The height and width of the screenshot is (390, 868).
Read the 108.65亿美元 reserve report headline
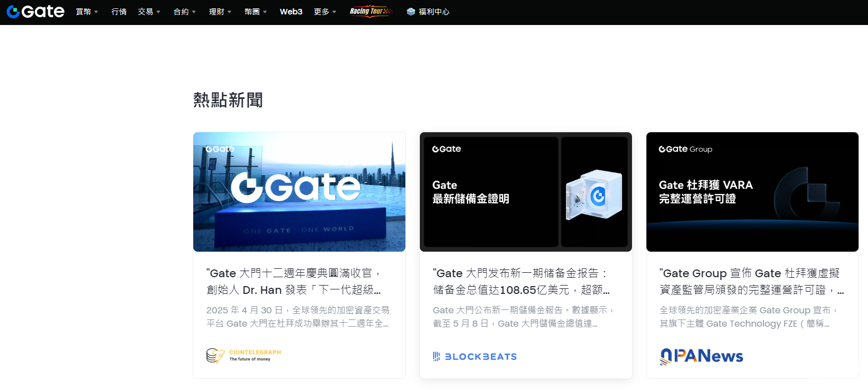pos(521,282)
